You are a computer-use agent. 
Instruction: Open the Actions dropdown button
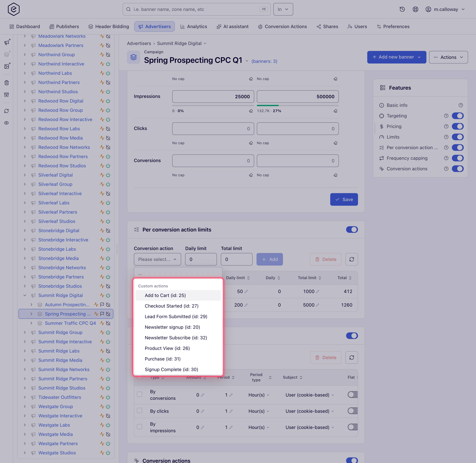448,57
